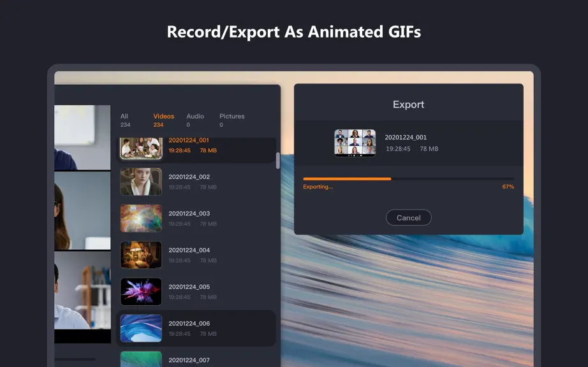Click 19:28:45 duration of 20201224_003
588x367 pixels.
(179, 224)
